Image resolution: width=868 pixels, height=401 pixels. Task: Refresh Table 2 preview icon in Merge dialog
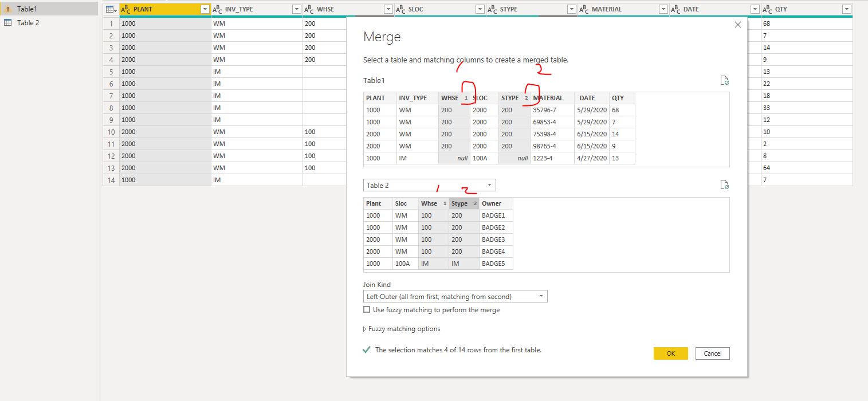coord(724,184)
